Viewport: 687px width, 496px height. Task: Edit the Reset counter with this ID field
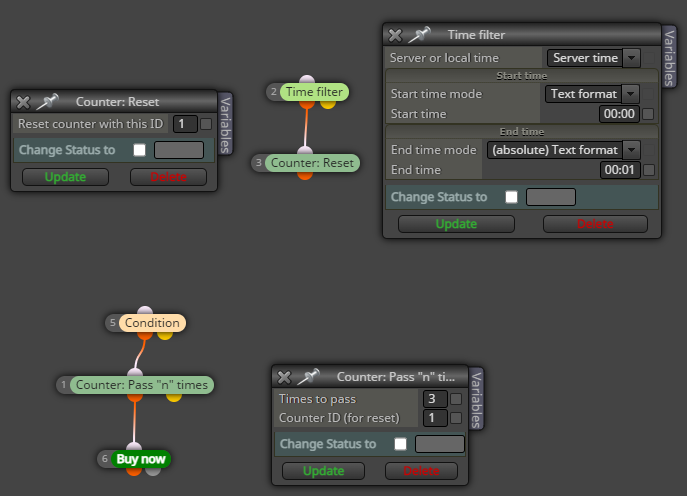(185, 124)
